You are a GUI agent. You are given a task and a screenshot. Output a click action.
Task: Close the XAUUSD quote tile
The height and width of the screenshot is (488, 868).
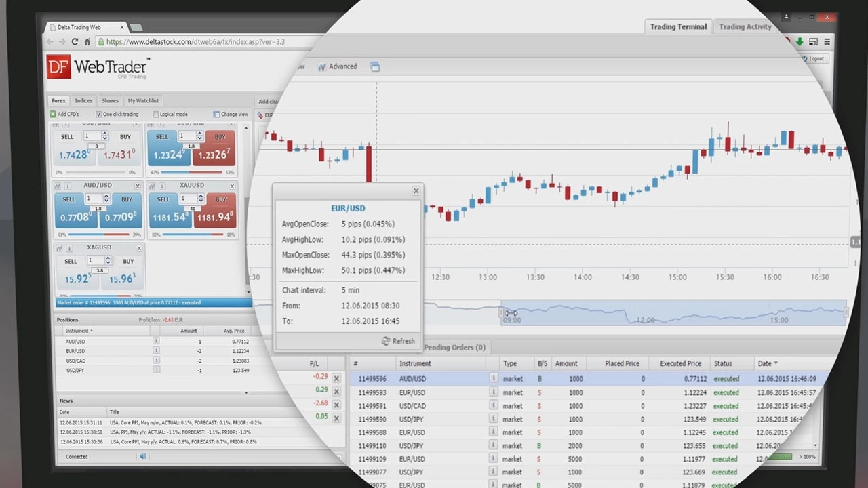[x=232, y=186]
